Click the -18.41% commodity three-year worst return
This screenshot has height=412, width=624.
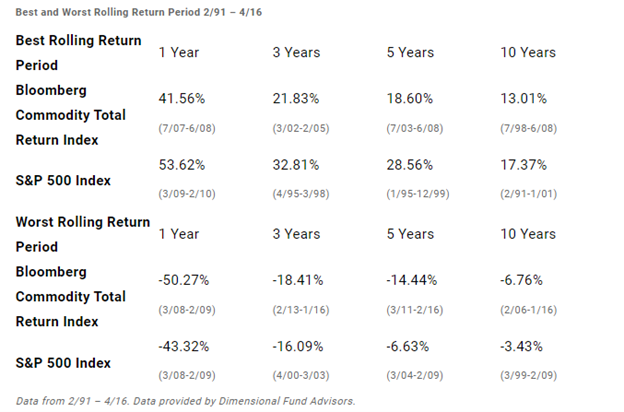click(299, 280)
